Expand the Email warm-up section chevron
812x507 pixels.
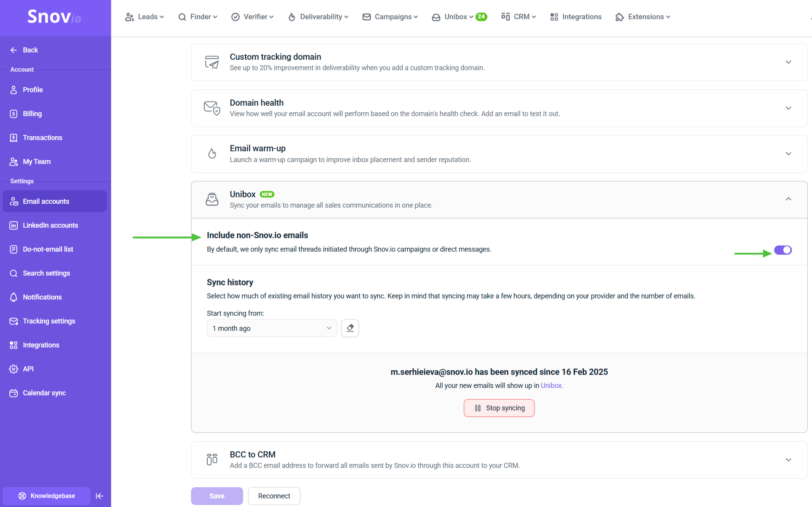788,153
